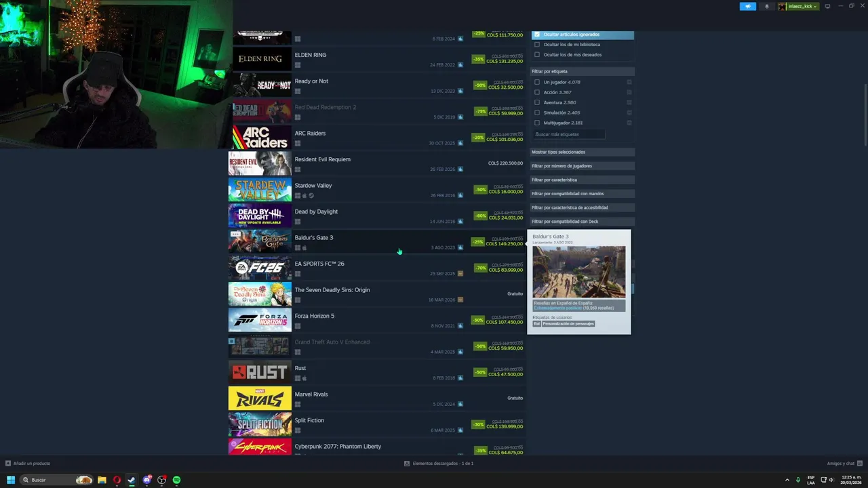Click the inlaezz_kick profile avatar
This screenshot has height=488, width=868.
coord(782,6)
